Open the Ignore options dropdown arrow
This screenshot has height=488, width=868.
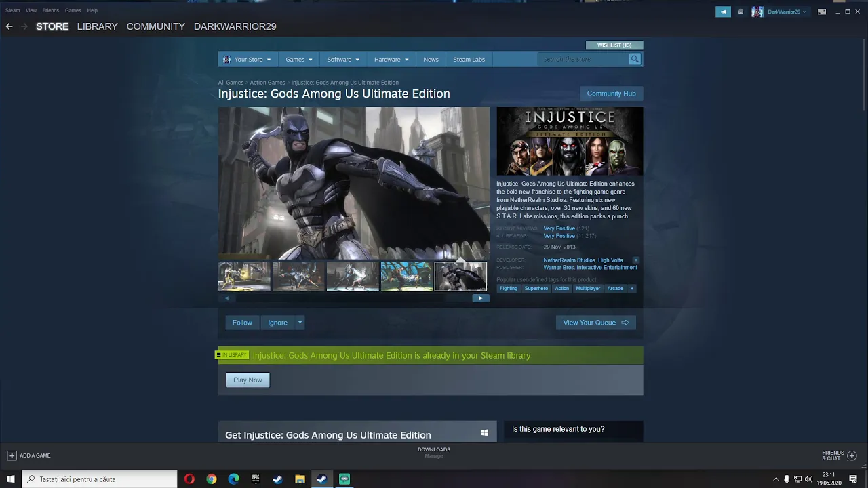300,323
